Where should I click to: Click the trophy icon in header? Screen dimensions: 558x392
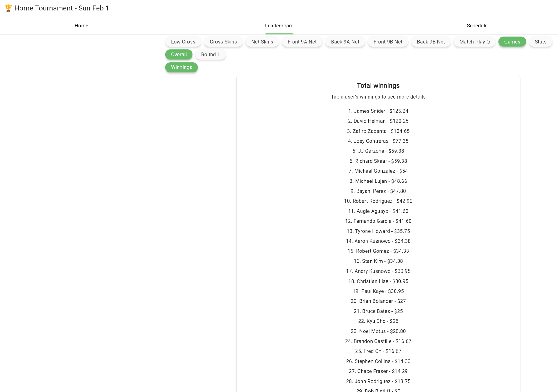[8, 8]
